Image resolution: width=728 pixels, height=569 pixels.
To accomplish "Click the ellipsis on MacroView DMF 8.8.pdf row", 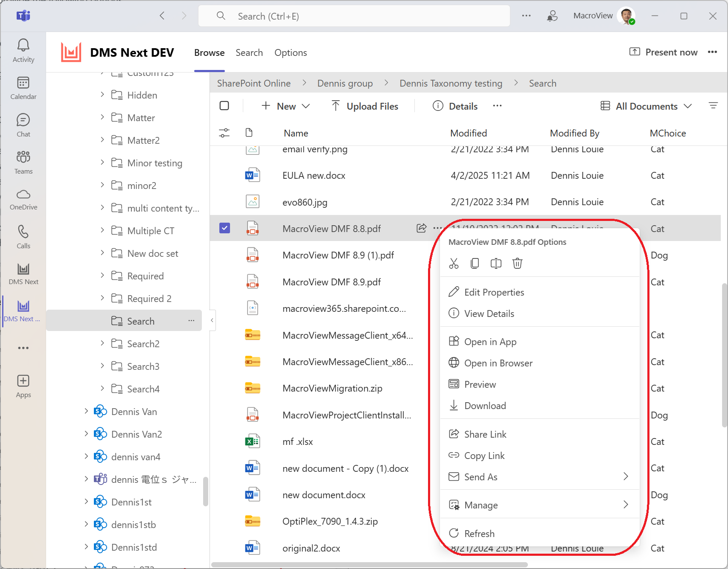I will pos(437,228).
